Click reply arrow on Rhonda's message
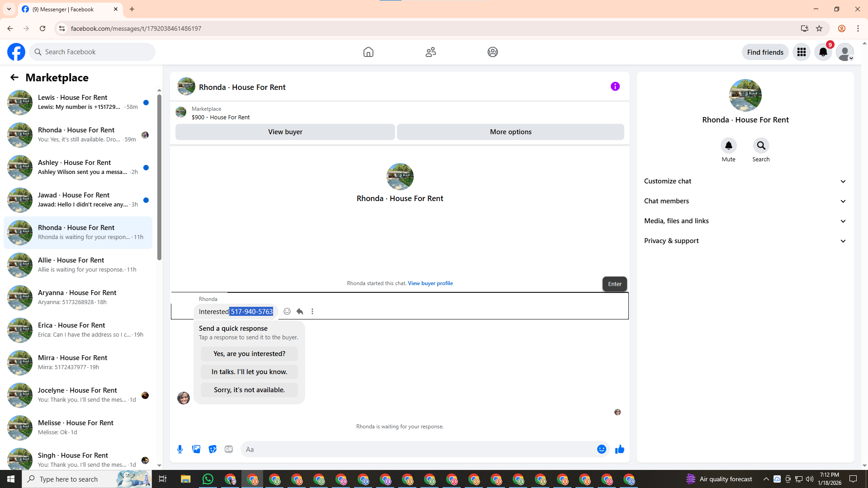868x488 pixels. 300,311
